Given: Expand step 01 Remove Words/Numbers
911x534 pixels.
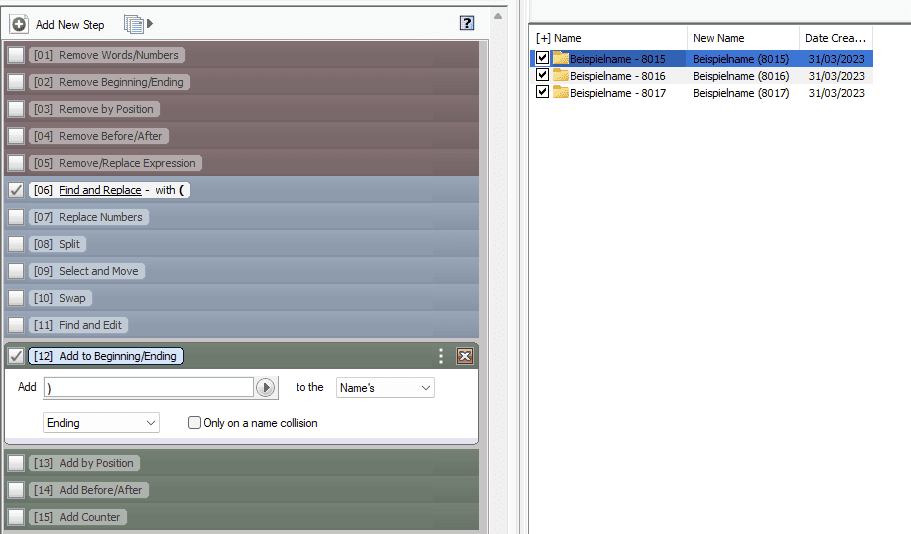Looking at the screenshot, I should click(107, 55).
